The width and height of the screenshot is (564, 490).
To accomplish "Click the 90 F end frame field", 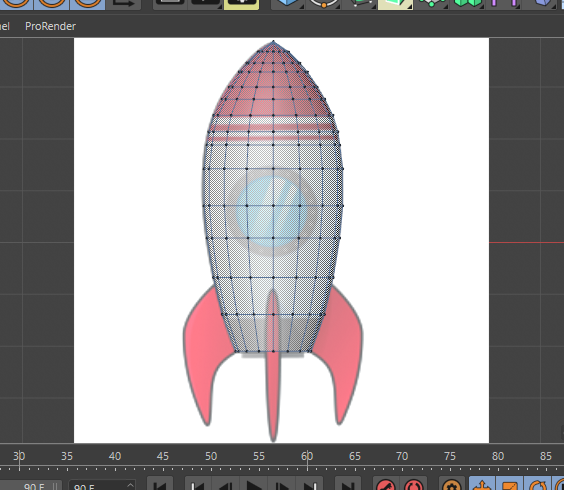I will (x=102, y=486).
